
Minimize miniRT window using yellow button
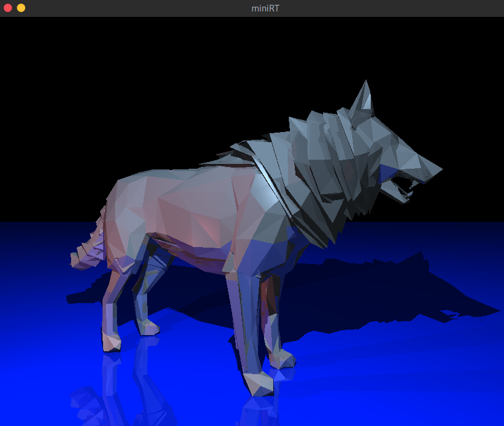point(21,8)
